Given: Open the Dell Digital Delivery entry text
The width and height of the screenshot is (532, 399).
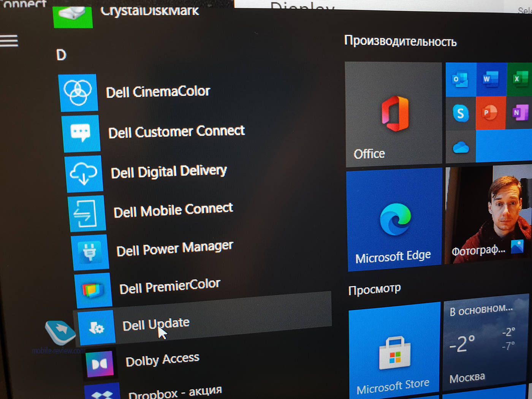Looking at the screenshot, I should (x=169, y=171).
